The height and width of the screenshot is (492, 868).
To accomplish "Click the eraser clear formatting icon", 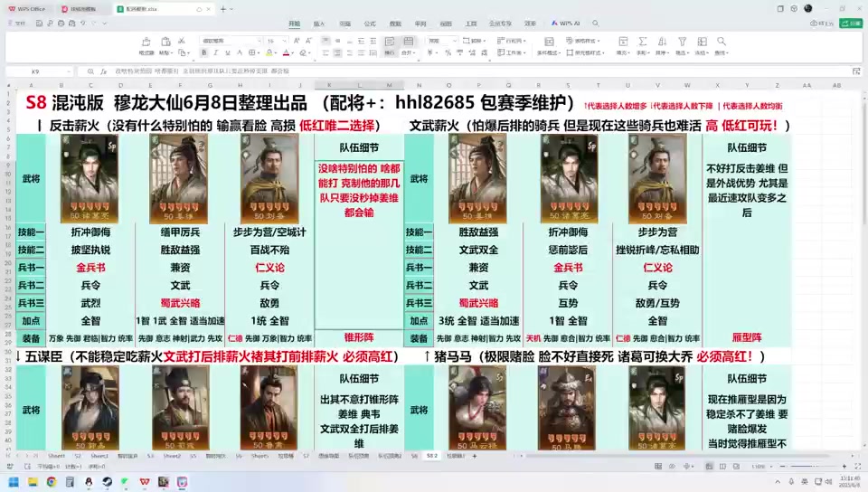I will pyautogui.click(x=303, y=52).
